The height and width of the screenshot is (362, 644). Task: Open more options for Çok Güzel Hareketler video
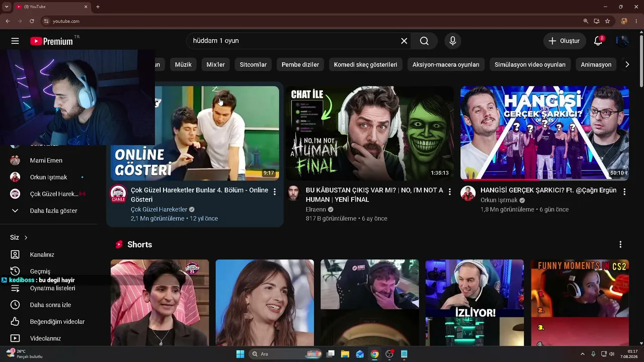coord(275,192)
